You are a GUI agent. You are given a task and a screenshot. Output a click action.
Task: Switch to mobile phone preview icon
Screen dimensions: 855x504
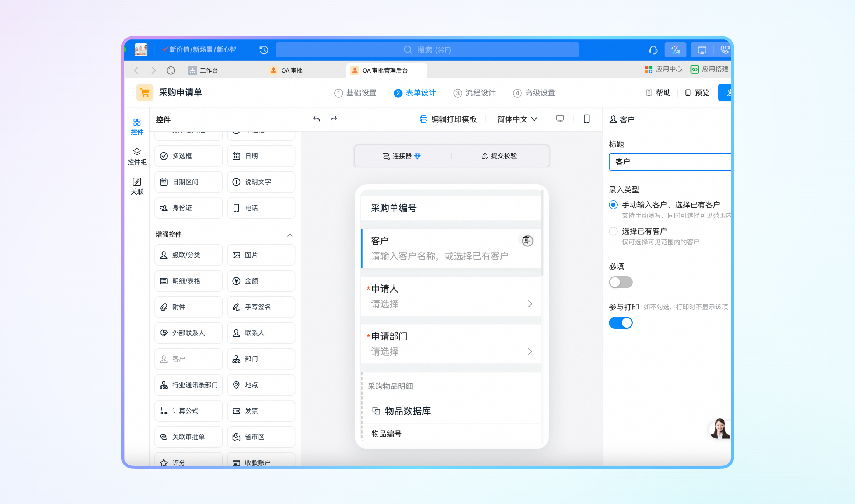pyautogui.click(x=586, y=119)
